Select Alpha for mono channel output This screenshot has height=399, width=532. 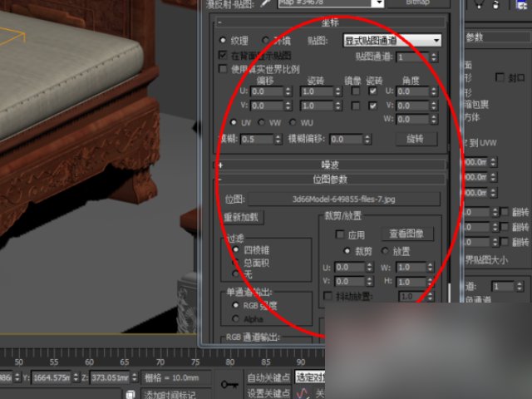[x=235, y=318]
